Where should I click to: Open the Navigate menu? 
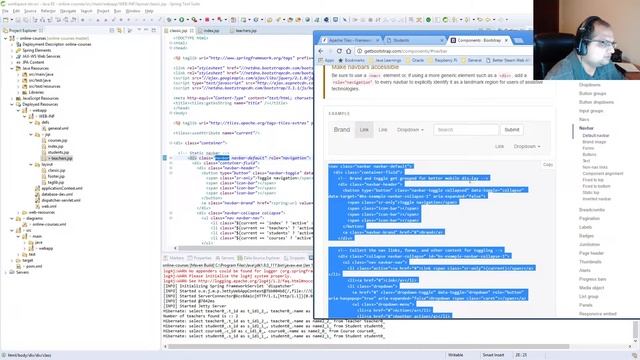click(68, 11)
